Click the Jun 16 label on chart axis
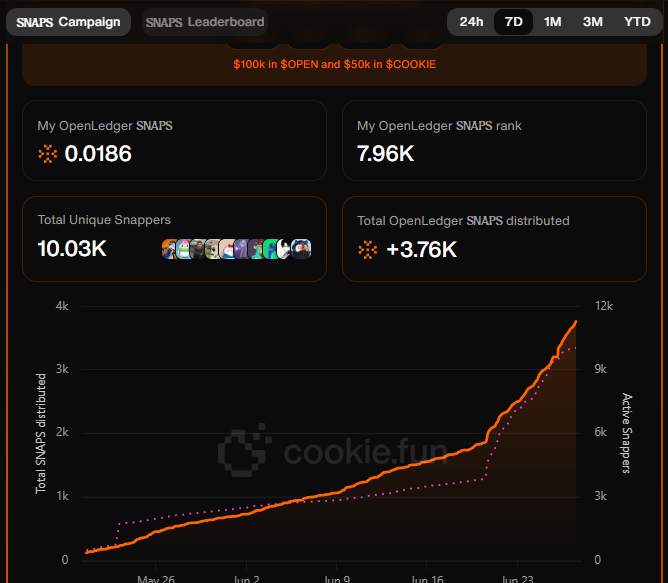668x583 pixels. pyautogui.click(x=427, y=578)
